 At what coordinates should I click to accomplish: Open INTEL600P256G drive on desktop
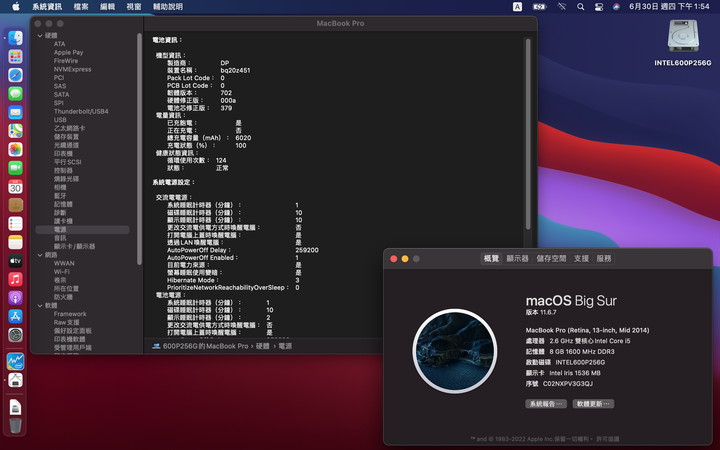(683, 43)
